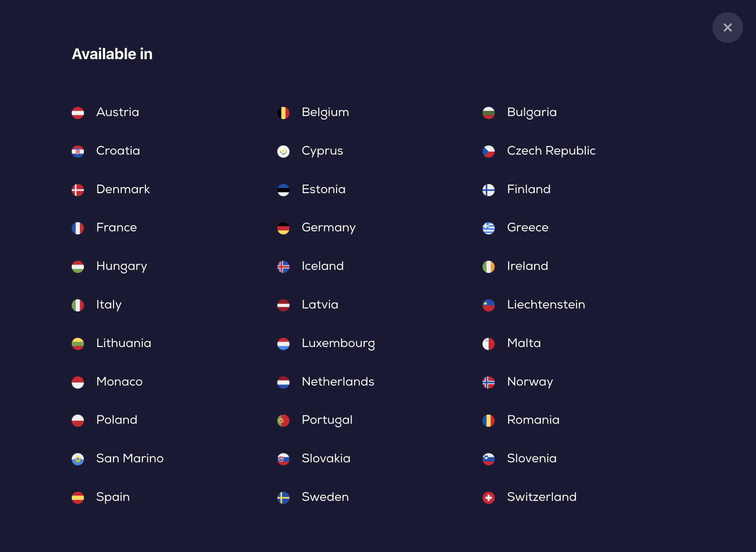
Task: Close the Available in dialog
Action: 727,27
